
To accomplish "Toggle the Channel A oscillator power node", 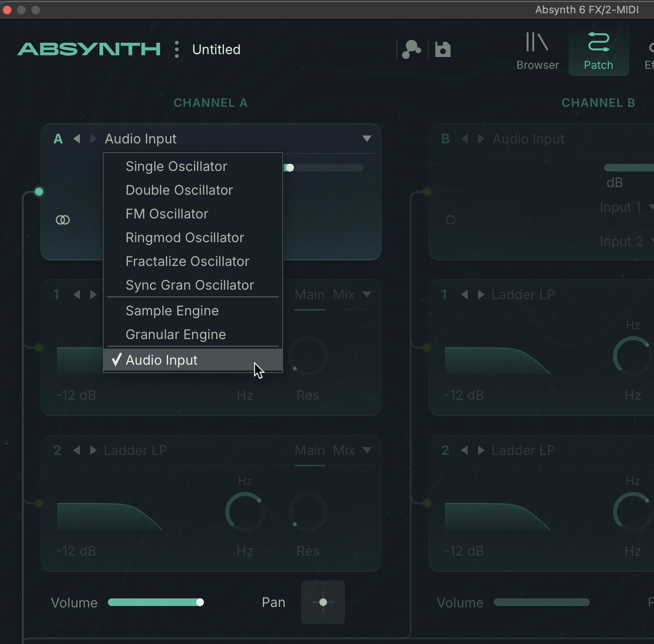I will [39, 192].
